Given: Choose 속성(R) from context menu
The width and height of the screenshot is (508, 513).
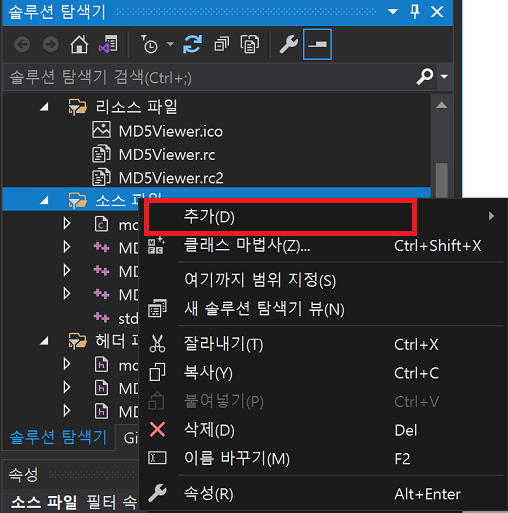Looking at the screenshot, I should (323, 494).
